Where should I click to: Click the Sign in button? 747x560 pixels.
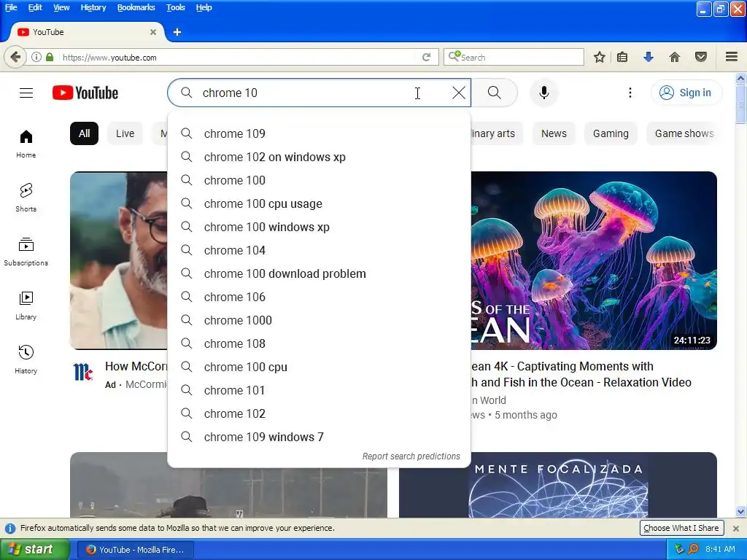pyautogui.click(x=686, y=93)
